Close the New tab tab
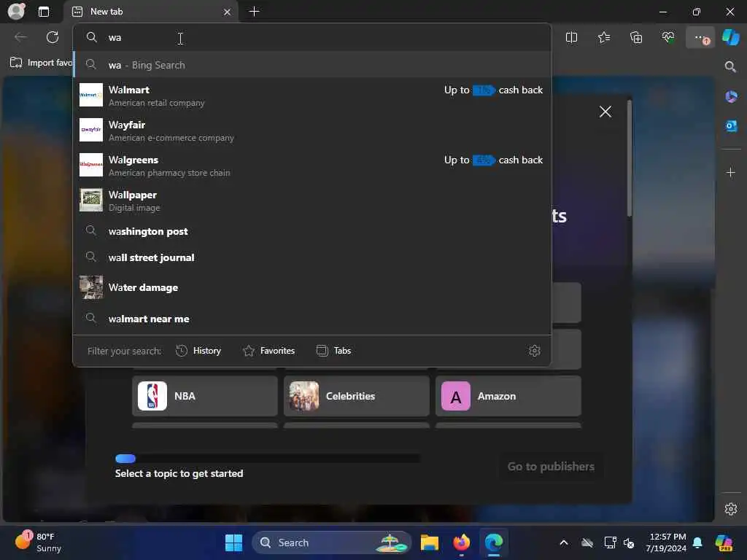 click(x=228, y=12)
